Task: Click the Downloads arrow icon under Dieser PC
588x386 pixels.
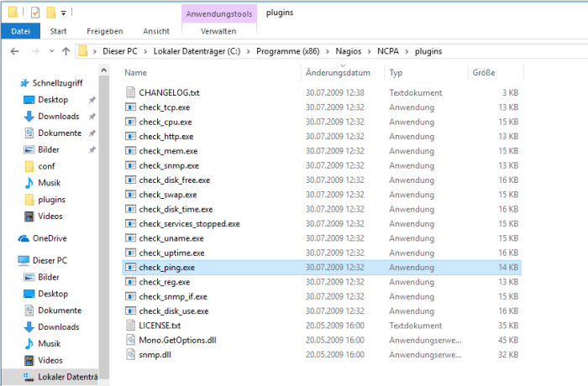Action: pyautogui.click(x=29, y=326)
